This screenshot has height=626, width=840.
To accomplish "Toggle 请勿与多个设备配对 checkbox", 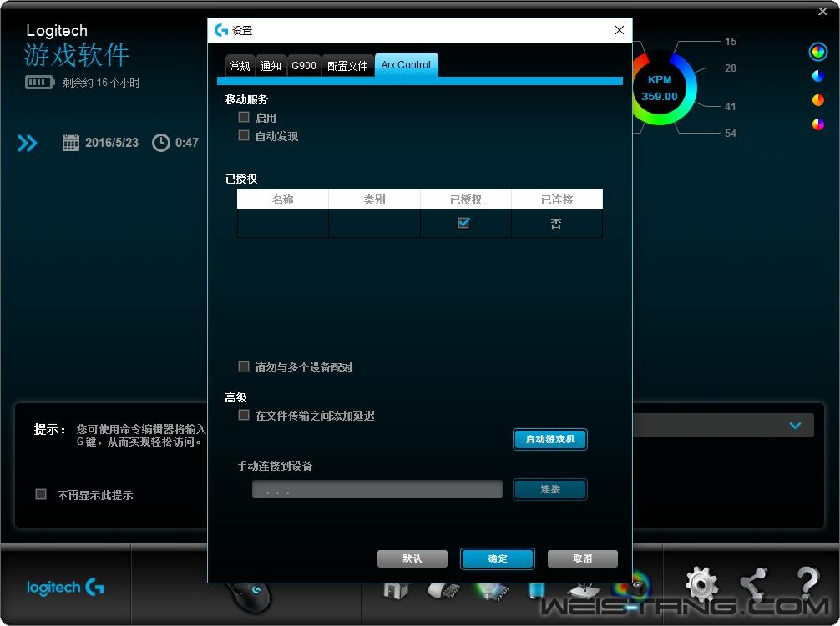I will (x=244, y=366).
